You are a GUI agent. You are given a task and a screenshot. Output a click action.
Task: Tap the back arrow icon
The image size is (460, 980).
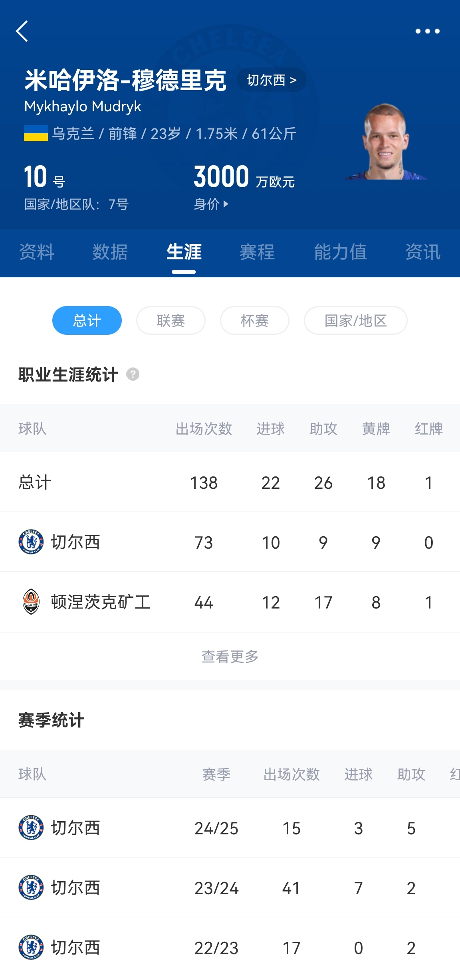[22, 31]
